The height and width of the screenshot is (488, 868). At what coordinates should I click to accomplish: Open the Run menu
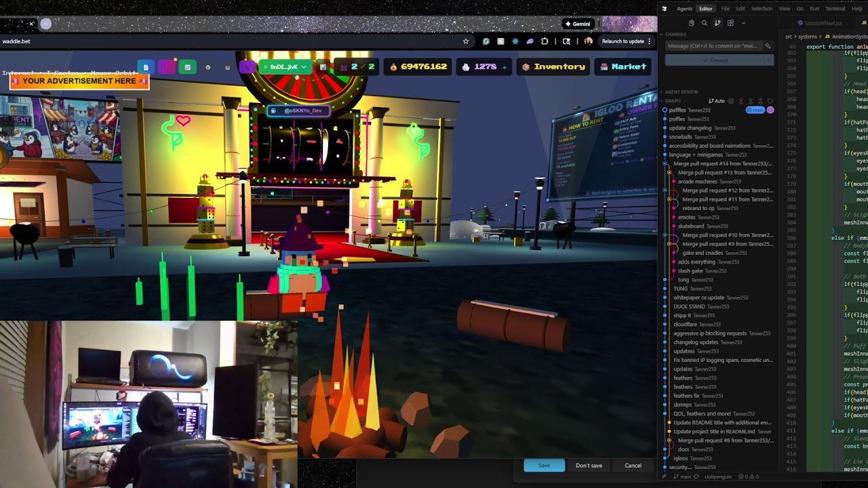(x=814, y=9)
